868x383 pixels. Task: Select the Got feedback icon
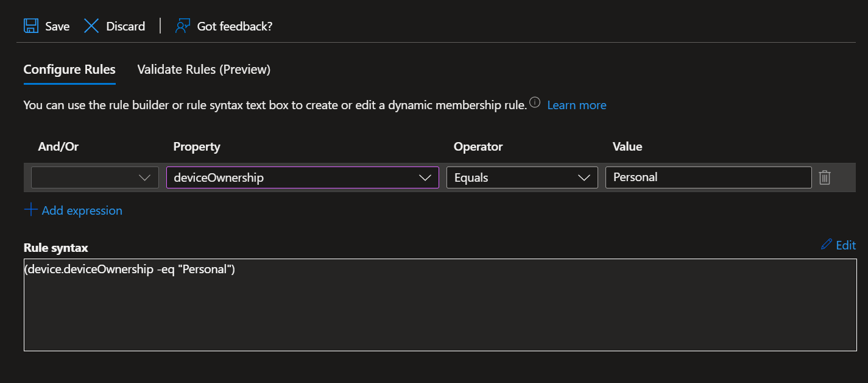[x=181, y=26]
